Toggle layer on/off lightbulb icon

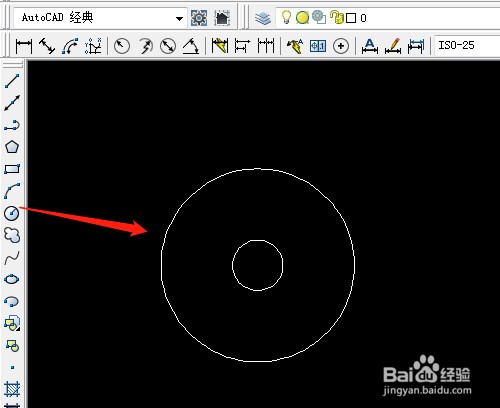tap(286, 17)
